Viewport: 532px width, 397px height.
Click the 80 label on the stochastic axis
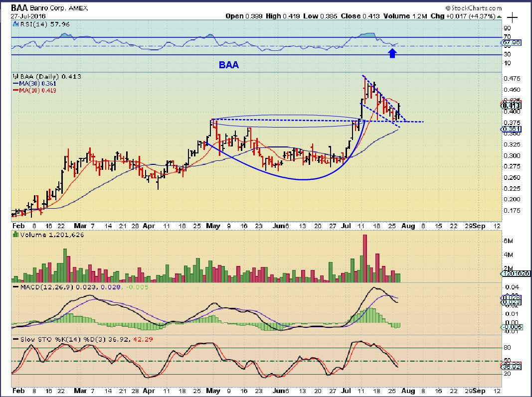point(508,348)
